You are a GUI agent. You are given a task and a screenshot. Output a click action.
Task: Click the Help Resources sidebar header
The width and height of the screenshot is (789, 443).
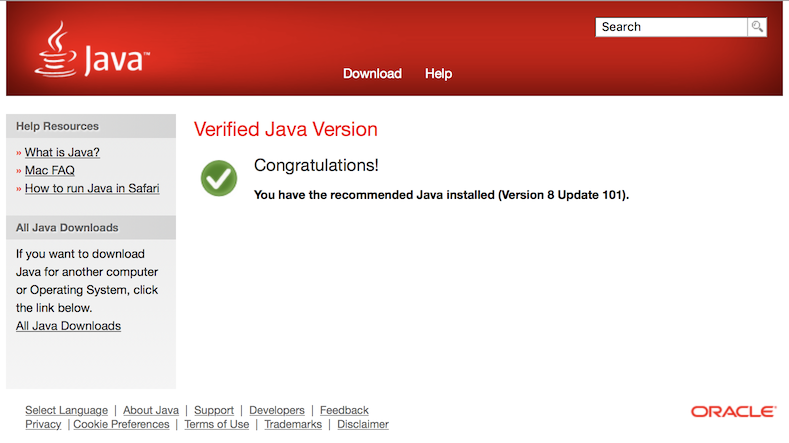91,126
